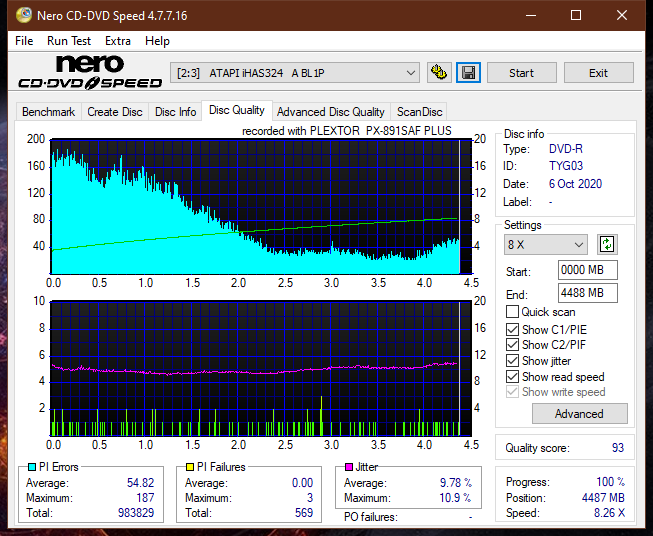This screenshot has height=536, width=653.
Task: Click the Nero app icon in title bar
Action: point(24,15)
